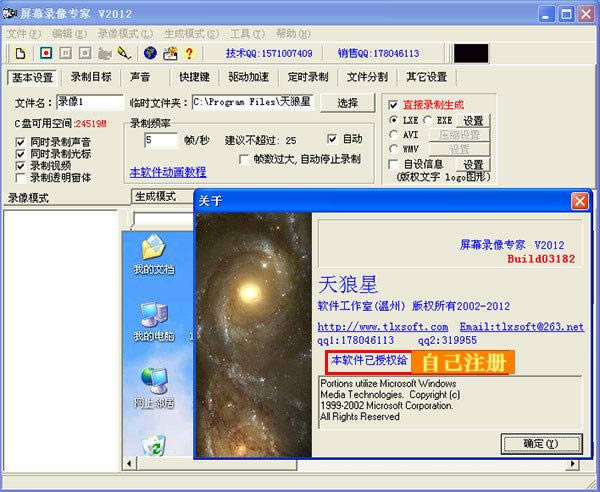Switch to the 文件分割 tab

(367, 77)
